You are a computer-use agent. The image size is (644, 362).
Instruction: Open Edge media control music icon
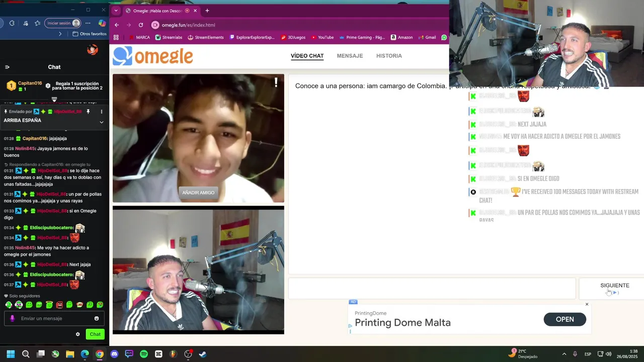click(x=25, y=23)
